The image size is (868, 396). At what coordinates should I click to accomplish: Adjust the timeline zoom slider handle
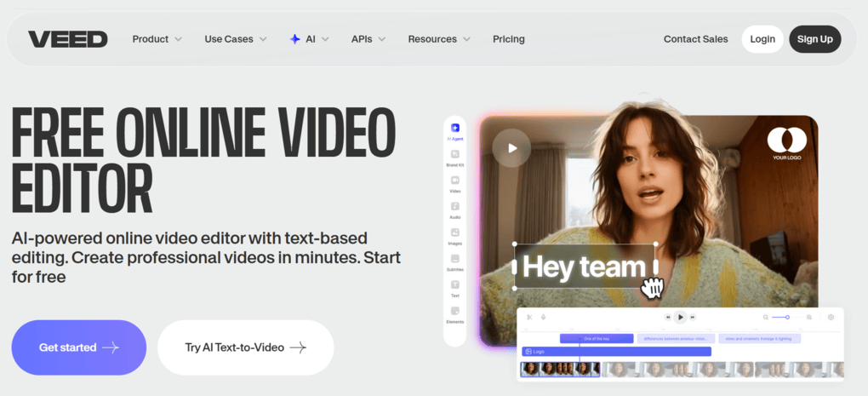tap(787, 318)
